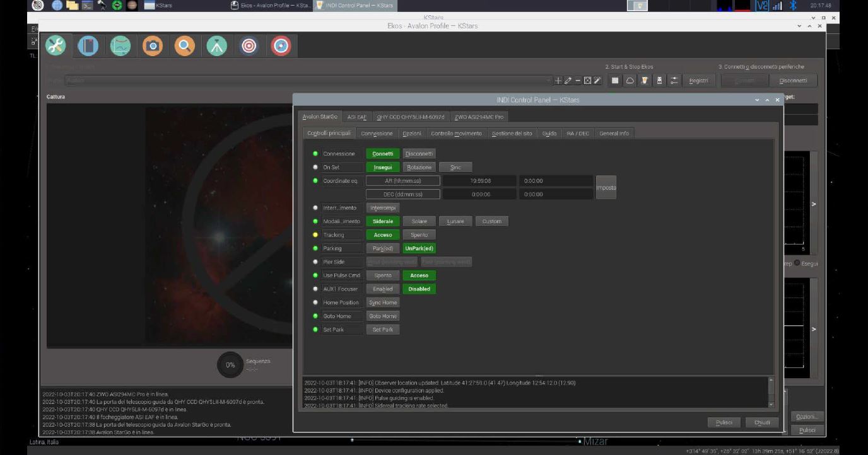Select Sinc for On Set
Viewport: 868px width, 455px height.
(x=455, y=167)
